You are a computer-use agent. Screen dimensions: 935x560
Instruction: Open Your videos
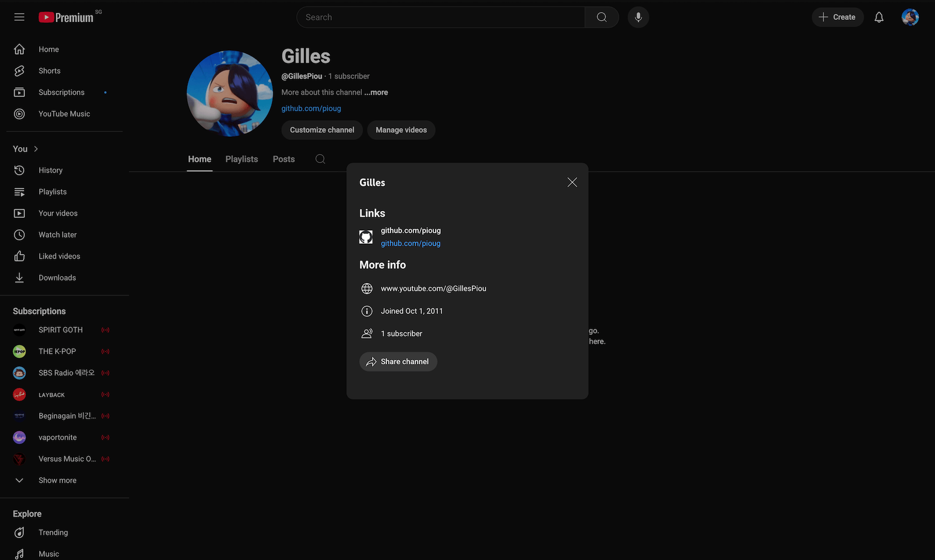pos(65,213)
